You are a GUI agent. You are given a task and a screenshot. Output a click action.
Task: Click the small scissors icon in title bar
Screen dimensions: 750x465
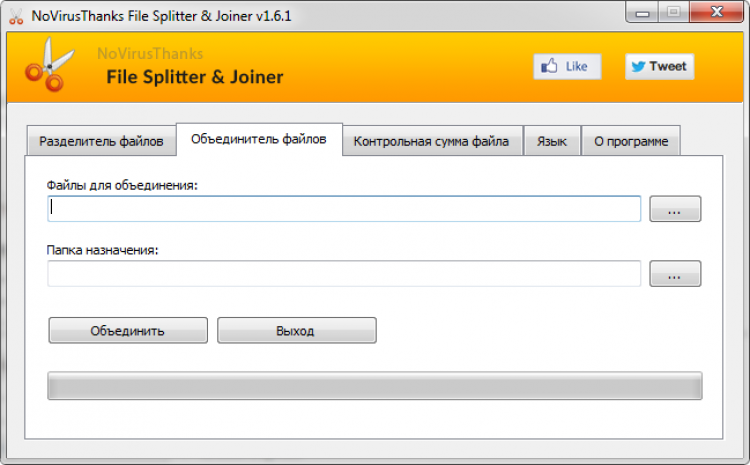pyautogui.click(x=16, y=16)
